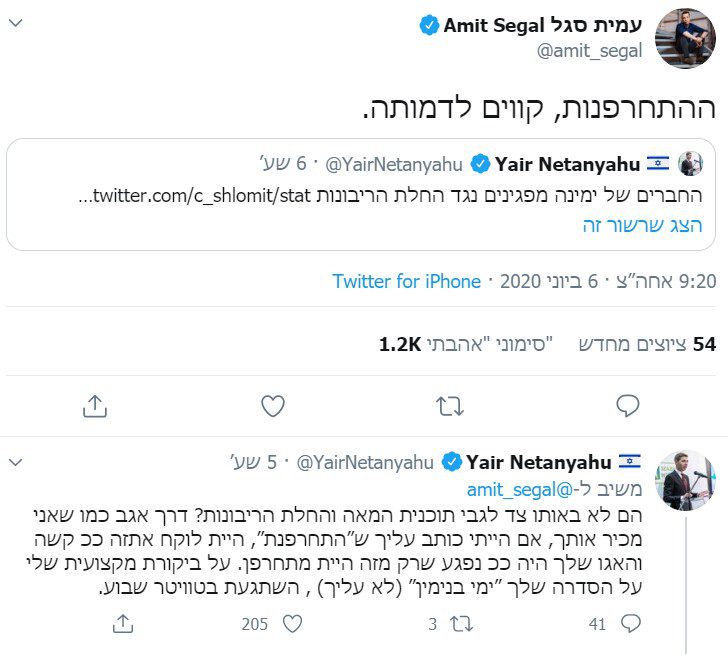Click the @YairNetanyahu handle in the reply
The width and height of the screenshot is (728, 660).
point(366,462)
